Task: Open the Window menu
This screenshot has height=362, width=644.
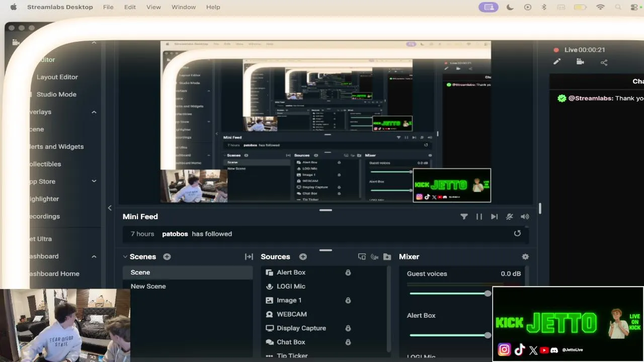Action: click(x=184, y=7)
